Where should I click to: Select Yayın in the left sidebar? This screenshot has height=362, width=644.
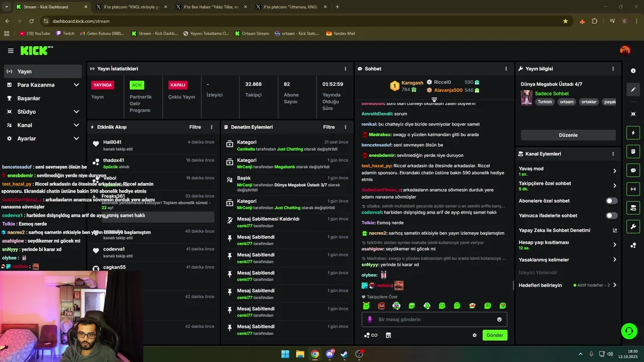click(42, 71)
